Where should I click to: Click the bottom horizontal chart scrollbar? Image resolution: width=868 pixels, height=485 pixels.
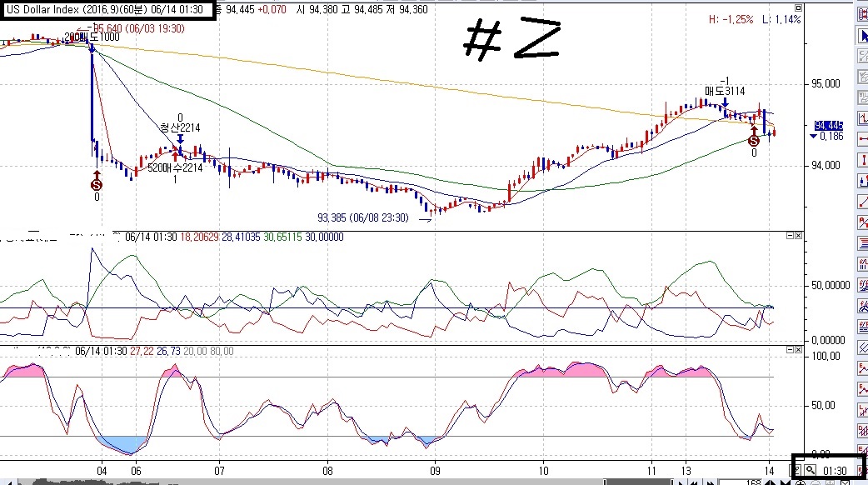[x=333, y=481]
